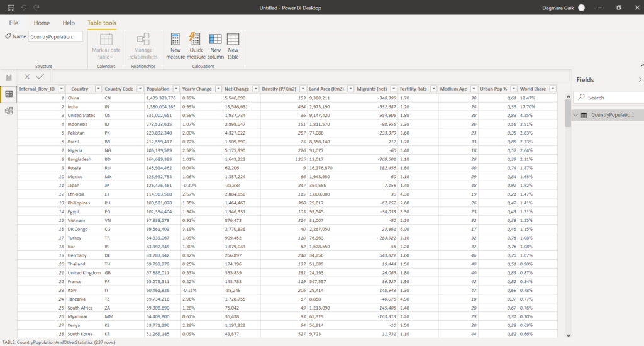This screenshot has height=346, width=644.
Task: Click Russia's land area 16,376,870
Action: (x=331, y=168)
